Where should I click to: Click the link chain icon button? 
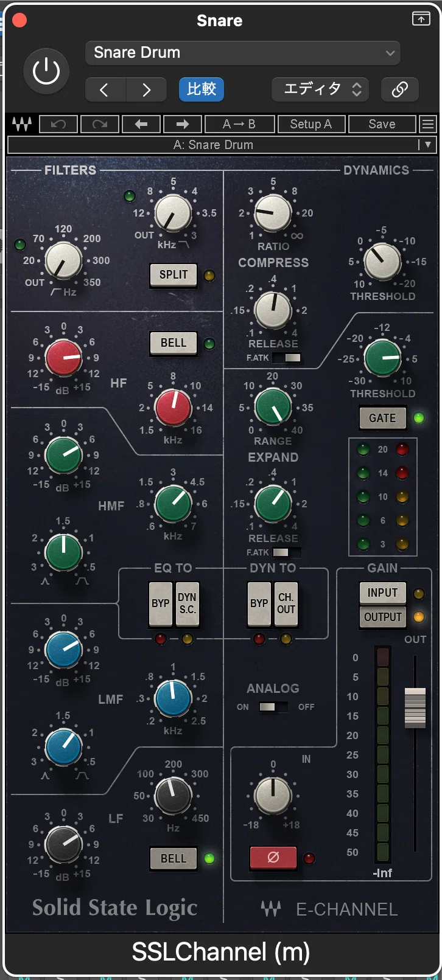click(x=399, y=89)
